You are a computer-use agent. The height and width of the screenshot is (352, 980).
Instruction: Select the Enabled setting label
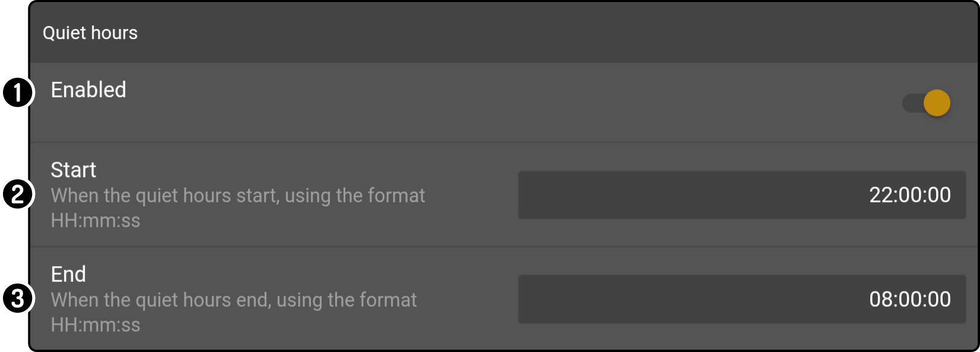pyautogui.click(x=88, y=90)
